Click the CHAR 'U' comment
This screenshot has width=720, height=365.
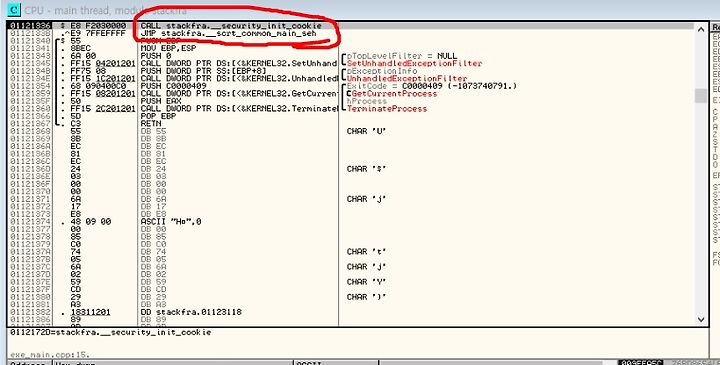click(366, 131)
